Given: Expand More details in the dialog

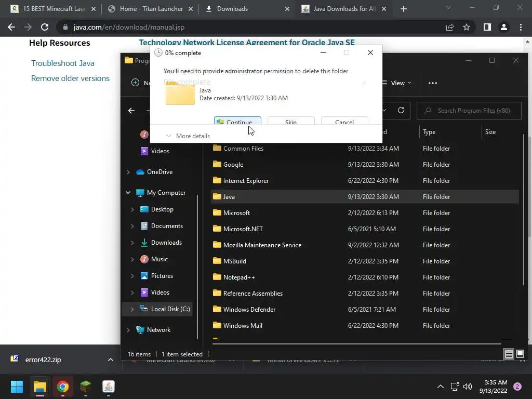Looking at the screenshot, I should coord(188,136).
